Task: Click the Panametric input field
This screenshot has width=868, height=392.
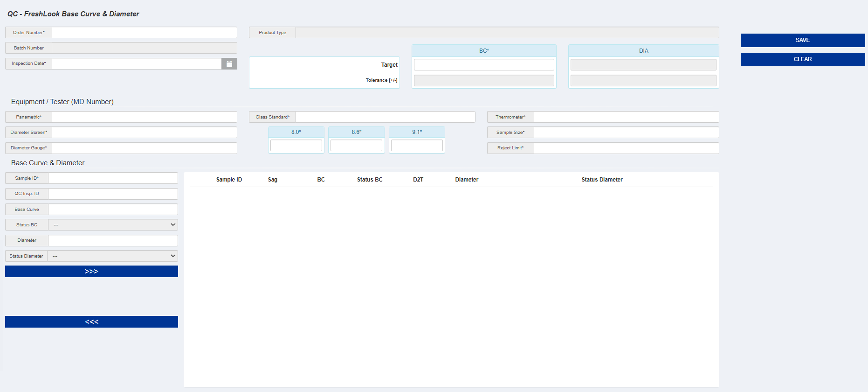Action: pyautogui.click(x=144, y=117)
